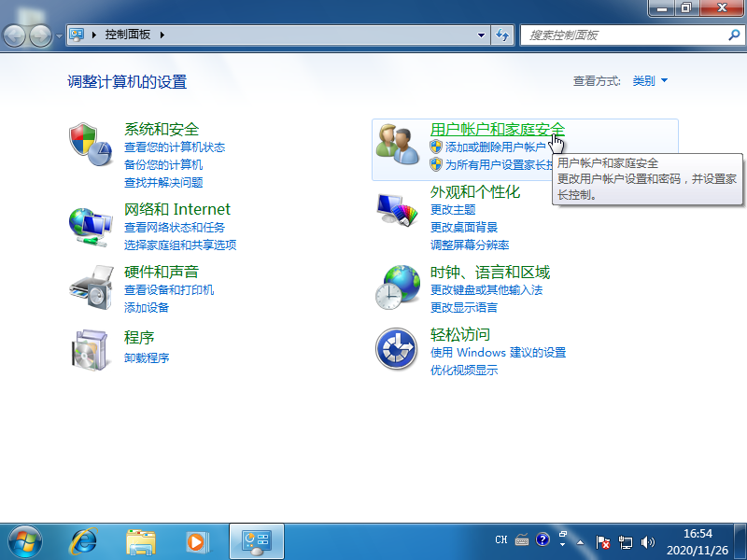The height and width of the screenshot is (560, 747).
Task: Click the refresh button beside the address bar
Action: point(503,35)
